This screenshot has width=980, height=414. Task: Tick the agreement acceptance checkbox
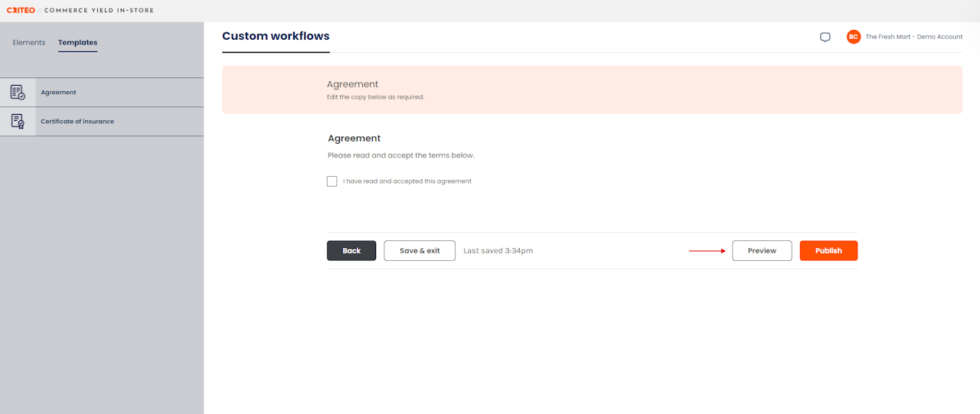[x=332, y=181]
